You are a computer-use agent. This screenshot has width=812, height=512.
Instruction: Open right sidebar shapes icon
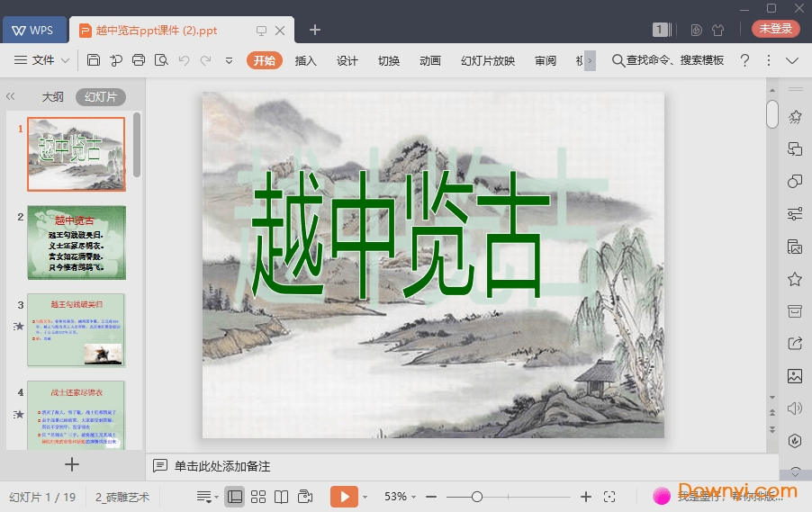(795, 181)
